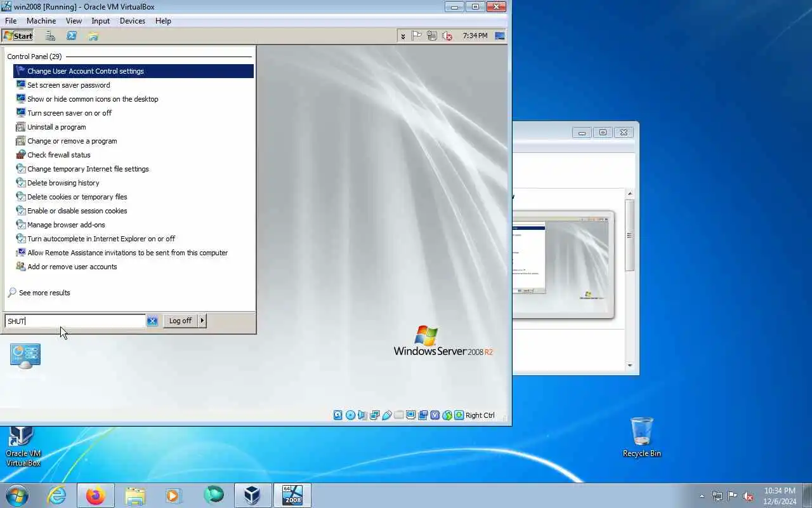The image size is (812, 508).
Task: Click the USB devices status icon
Action: tap(386, 415)
